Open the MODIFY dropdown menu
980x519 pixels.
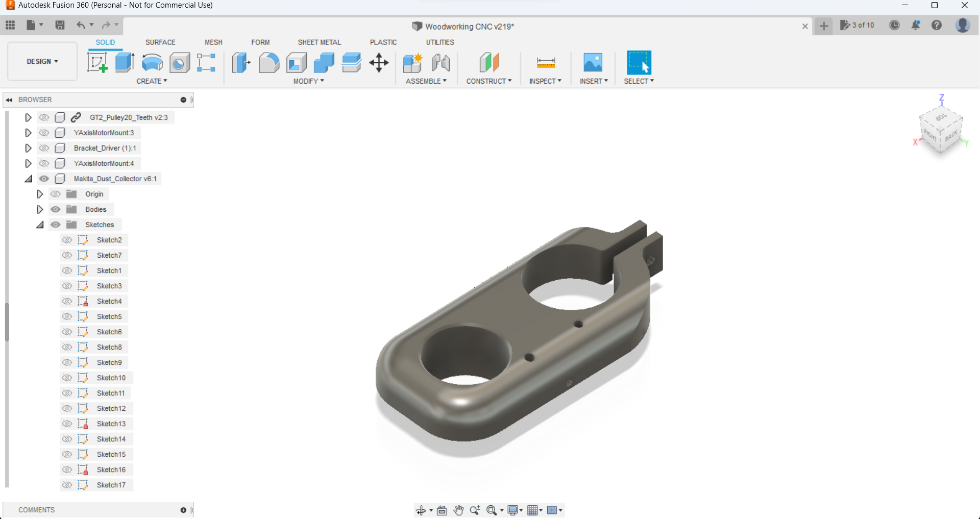pos(309,81)
